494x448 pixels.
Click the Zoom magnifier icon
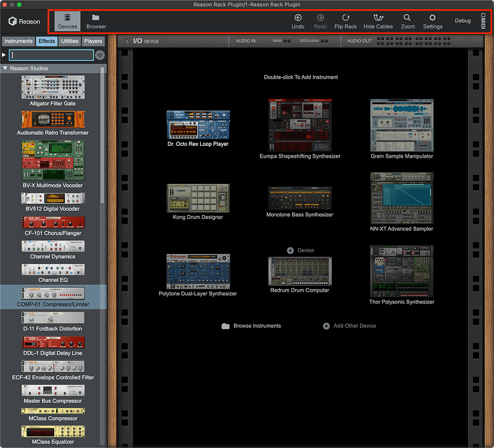[x=408, y=18]
